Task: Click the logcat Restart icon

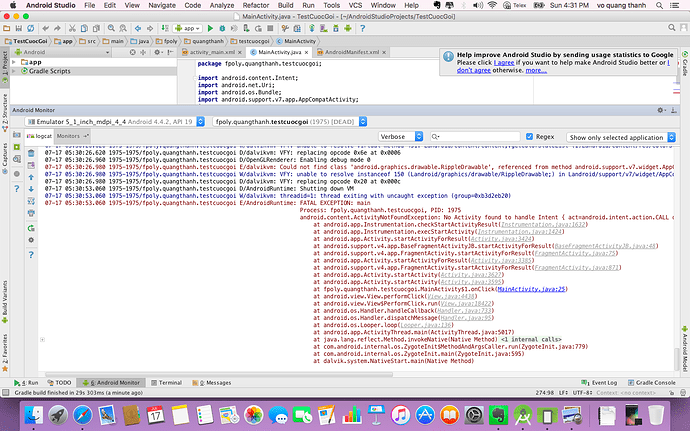Action: [x=31, y=228]
